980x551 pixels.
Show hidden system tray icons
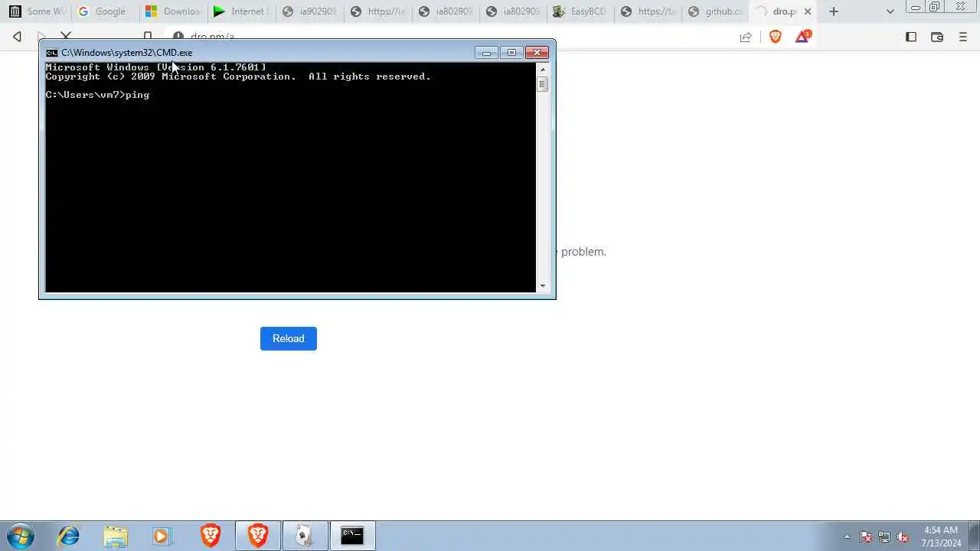[x=847, y=536]
